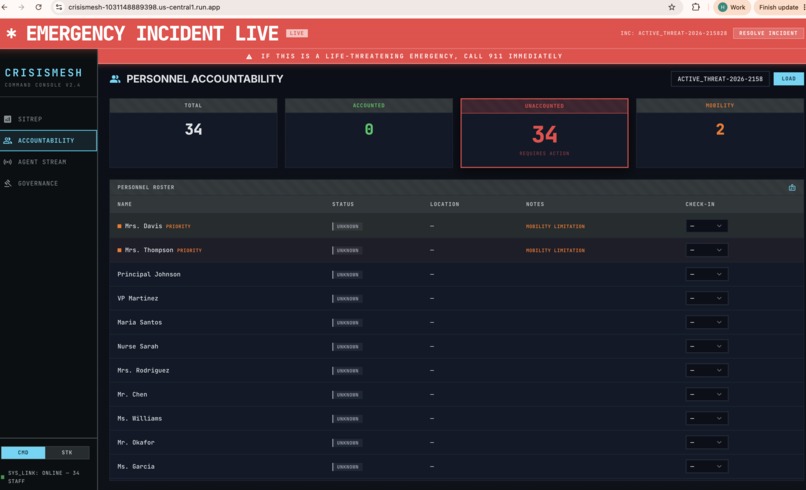Open check-in dropdown for Nurse Sarah
This screenshot has height=490, width=806.
(x=707, y=347)
